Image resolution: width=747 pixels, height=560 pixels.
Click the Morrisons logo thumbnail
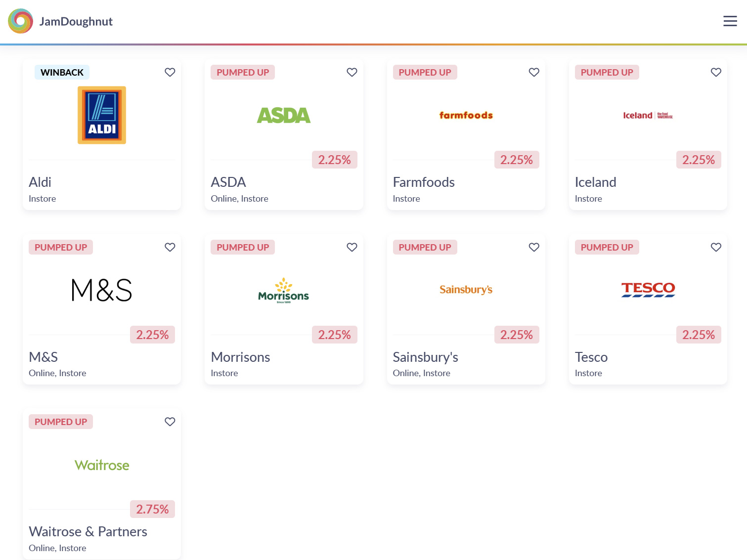[283, 290]
